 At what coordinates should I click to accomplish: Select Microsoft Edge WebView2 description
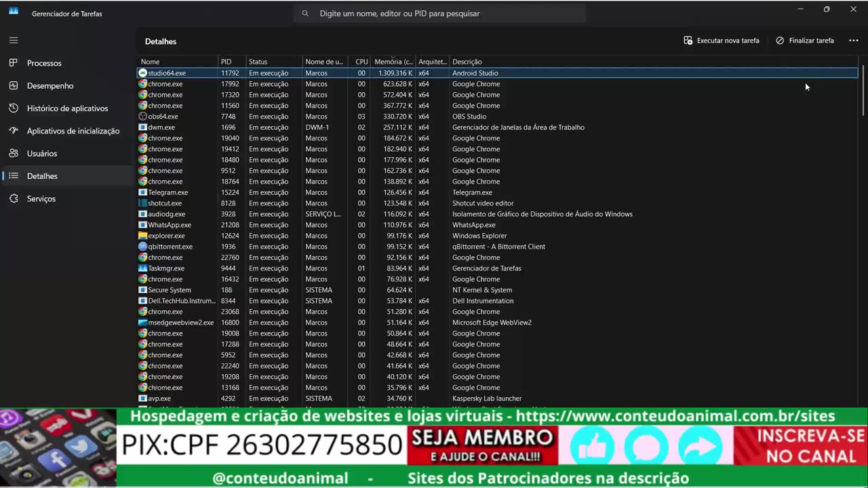click(492, 323)
